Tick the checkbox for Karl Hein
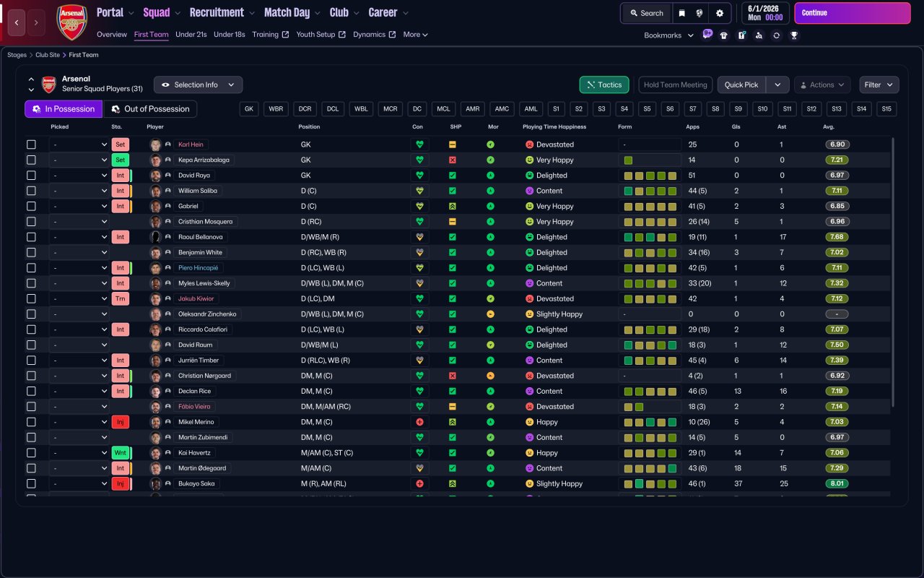Viewport: 924px width, 578px height. (x=31, y=144)
